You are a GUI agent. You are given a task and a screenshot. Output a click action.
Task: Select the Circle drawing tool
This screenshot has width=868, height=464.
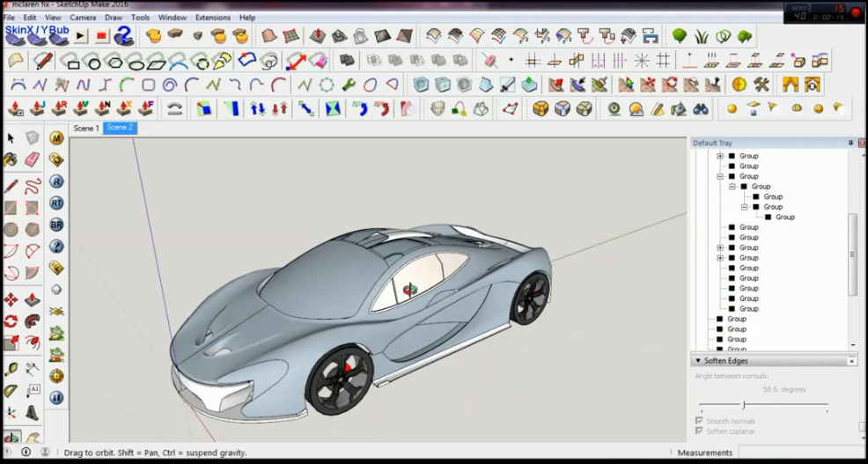[11, 229]
